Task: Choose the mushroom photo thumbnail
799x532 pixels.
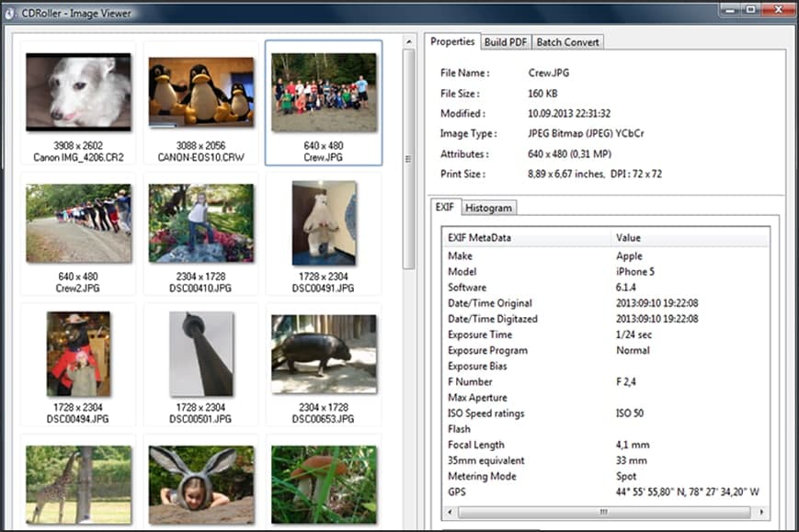Action: click(324, 484)
